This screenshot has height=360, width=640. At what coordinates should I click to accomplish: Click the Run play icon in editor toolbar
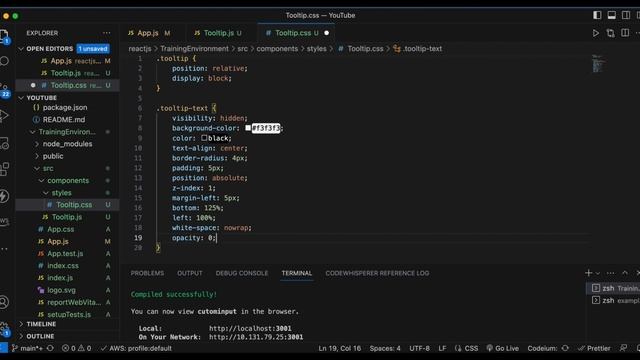596,33
